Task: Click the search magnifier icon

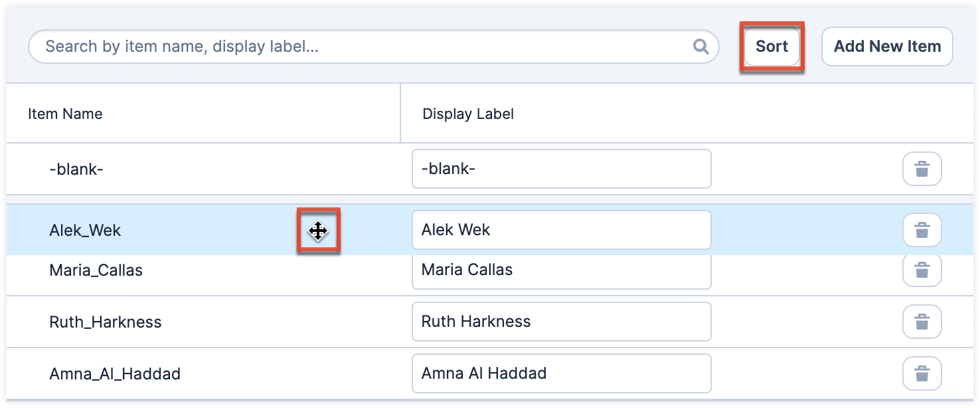Action: [700, 47]
